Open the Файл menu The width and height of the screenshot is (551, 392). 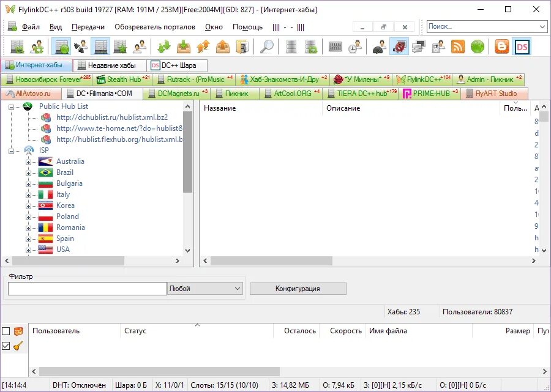point(31,27)
